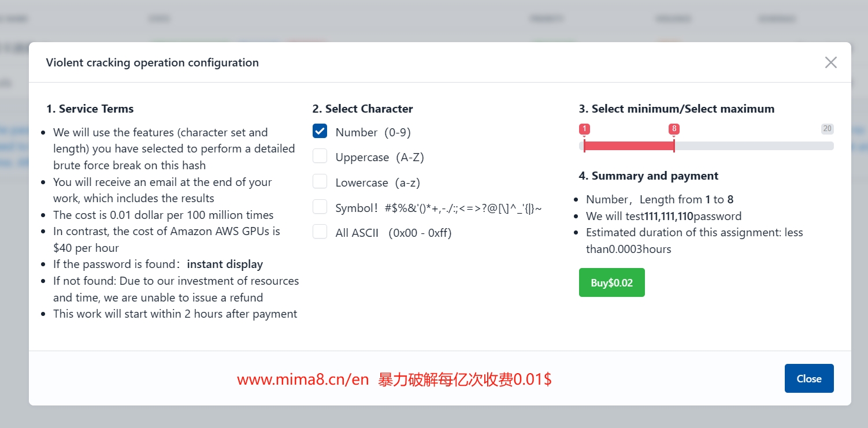Check the Symbol characters checkbox

(x=320, y=207)
